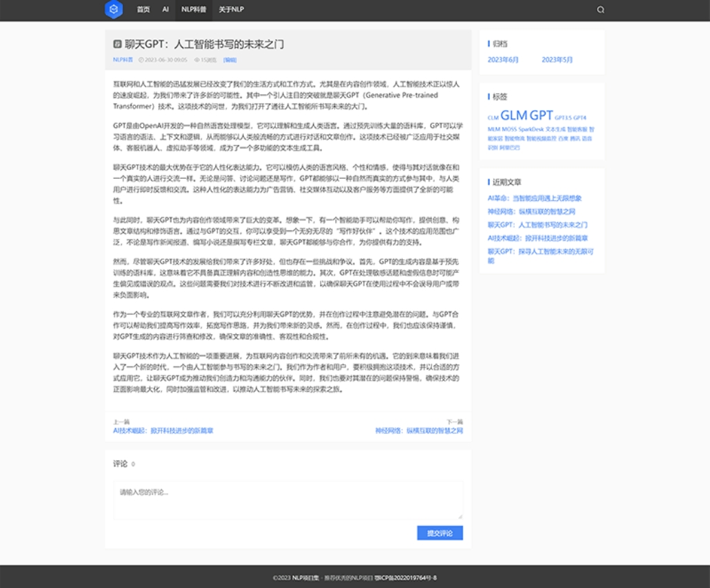Click the 归档 sidebar heading
The height and width of the screenshot is (588, 710).
(500, 44)
